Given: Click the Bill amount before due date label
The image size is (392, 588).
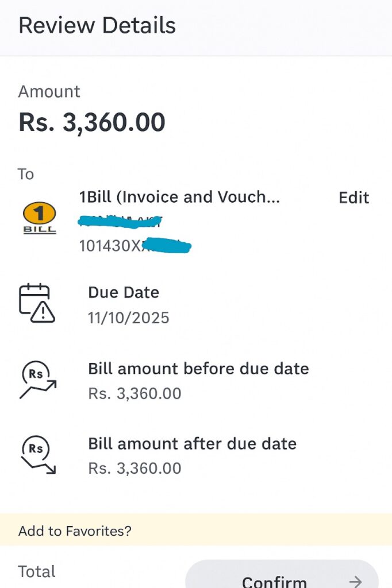Looking at the screenshot, I should point(198,368).
